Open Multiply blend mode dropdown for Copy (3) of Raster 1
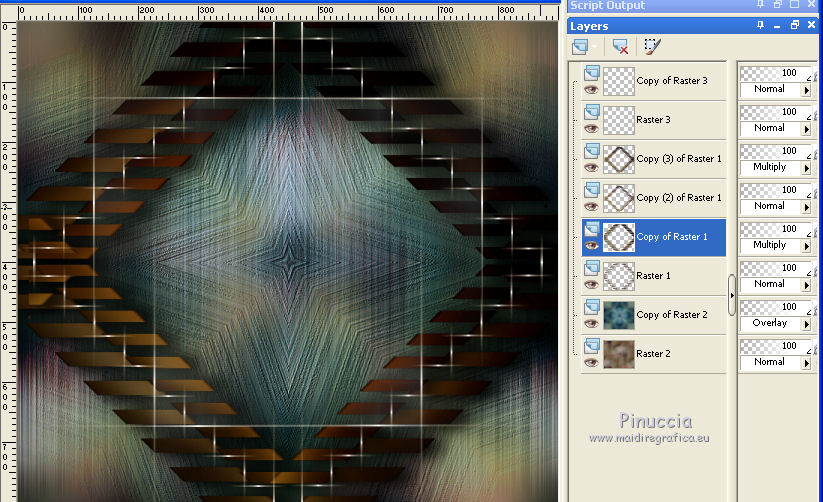This screenshot has height=502, width=823. pyautogui.click(x=806, y=168)
